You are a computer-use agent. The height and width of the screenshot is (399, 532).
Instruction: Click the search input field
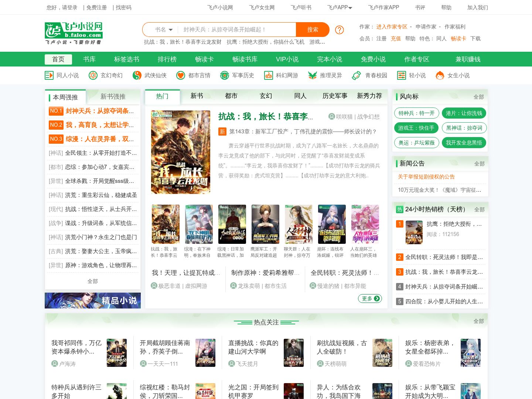pyautogui.click(x=237, y=30)
